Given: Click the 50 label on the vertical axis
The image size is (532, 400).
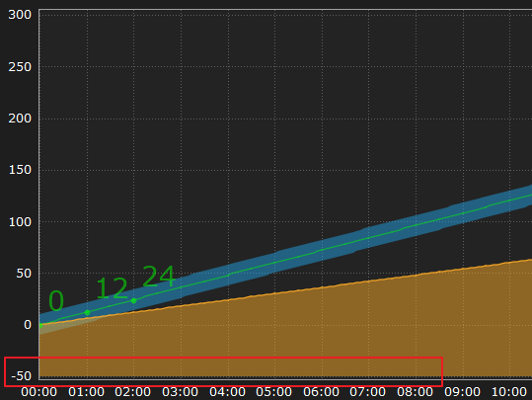Looking at the screenshot, I should pyautogui.click(x=24, y=274).
